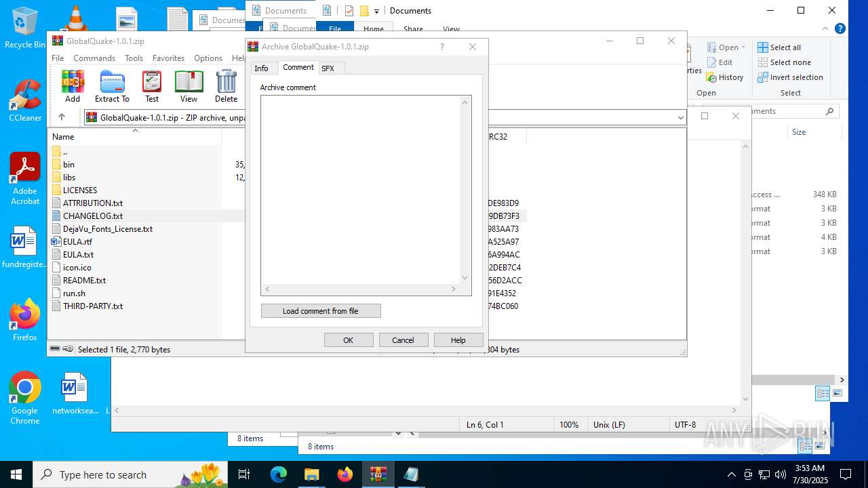868x488 pixels.
Task: Switch Explorer to details view icon
Action: [823, 394]
